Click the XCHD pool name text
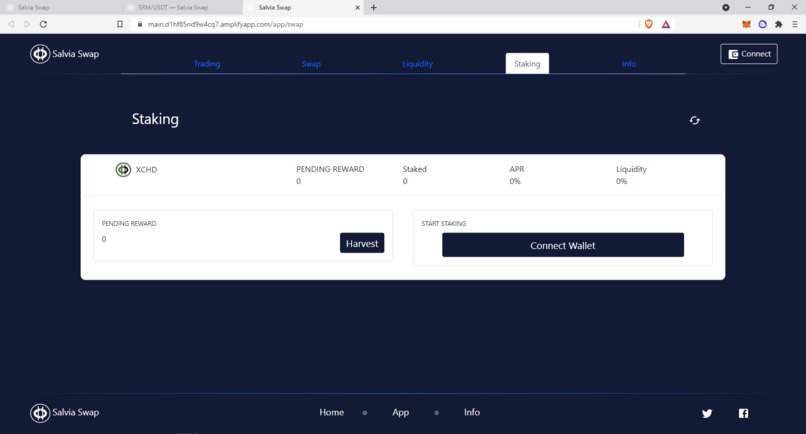The height and width of the screenshot is (434, 806). (146, 170)
